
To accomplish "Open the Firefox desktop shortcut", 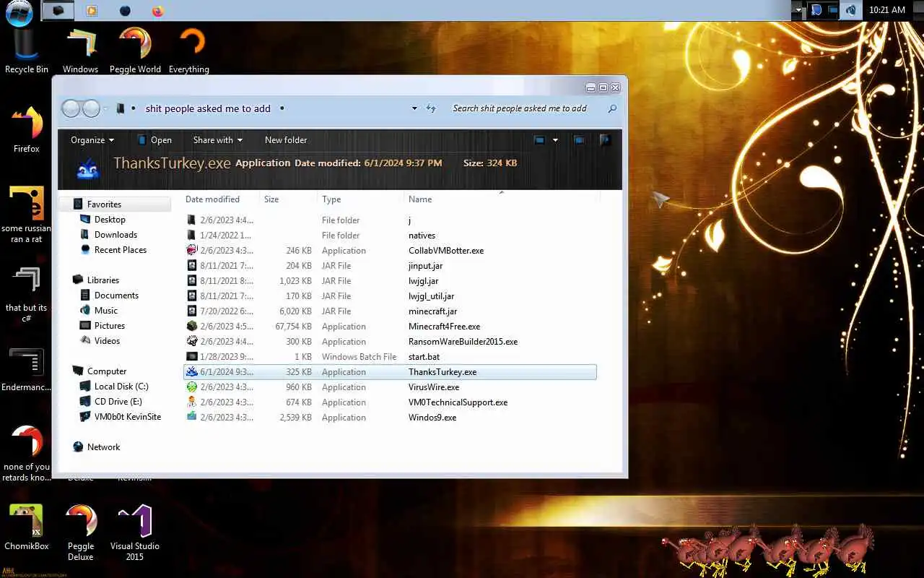I will tap(27, 129).
